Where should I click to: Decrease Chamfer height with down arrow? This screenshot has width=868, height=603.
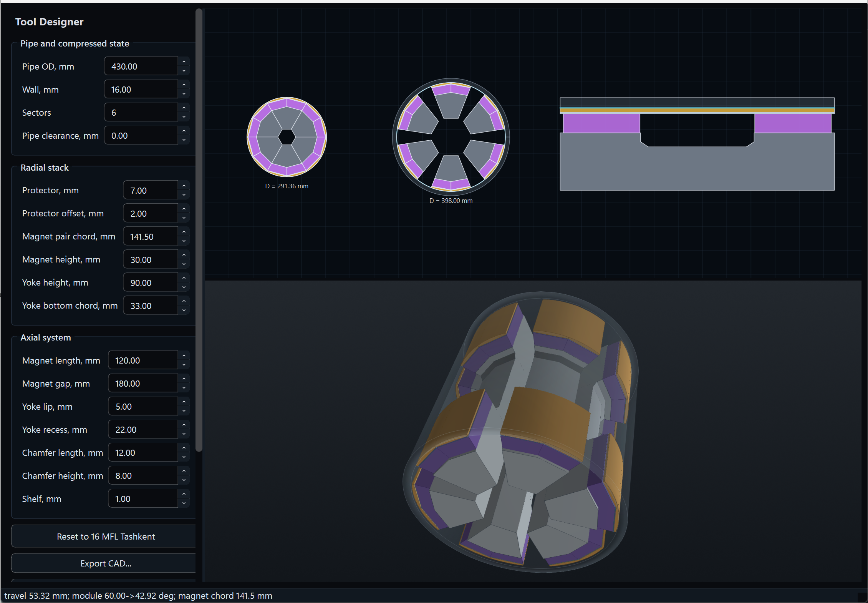tap(184, 480)
